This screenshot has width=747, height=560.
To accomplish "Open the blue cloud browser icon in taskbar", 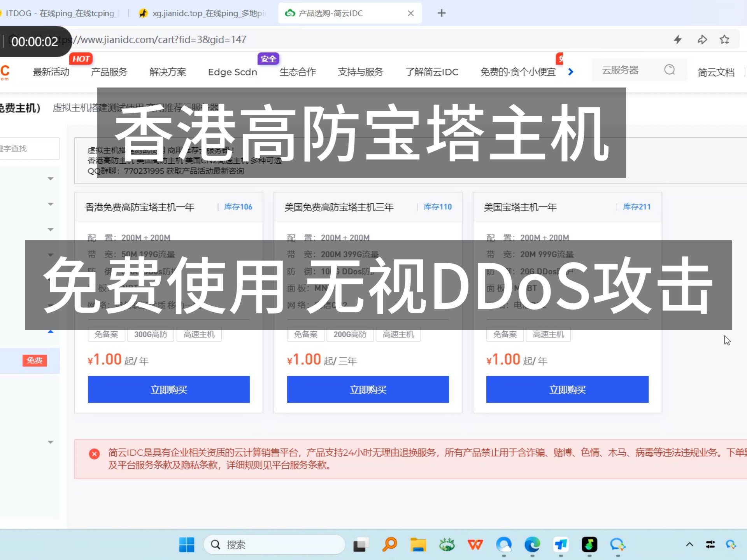I will 504,545.
